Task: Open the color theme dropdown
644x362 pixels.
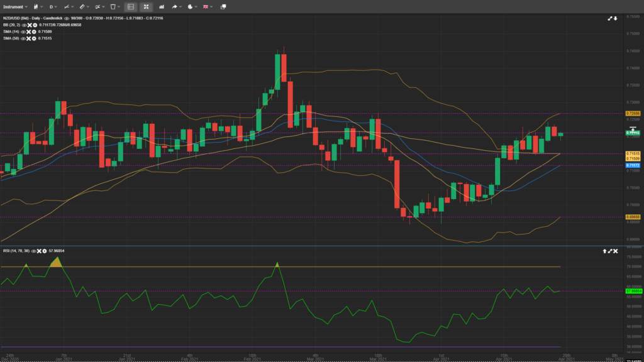Action: pos(191,6)
